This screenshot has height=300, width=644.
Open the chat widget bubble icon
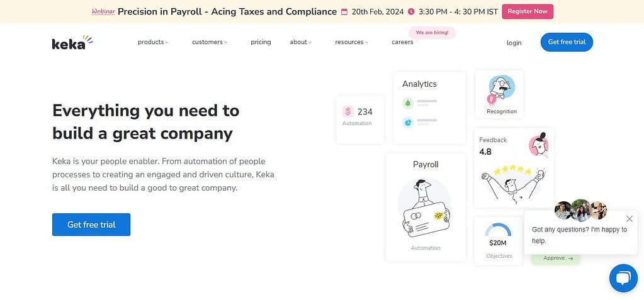tap(623, 278)
